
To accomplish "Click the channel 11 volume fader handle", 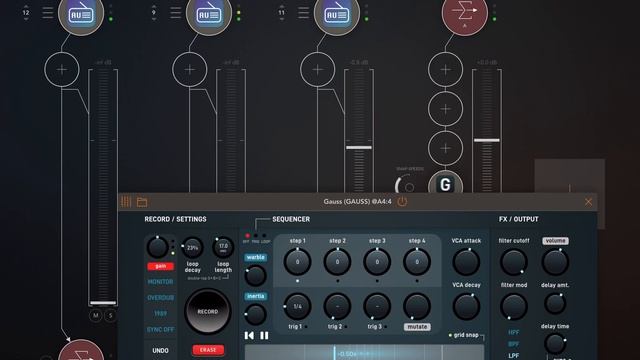I will point(359,147).
